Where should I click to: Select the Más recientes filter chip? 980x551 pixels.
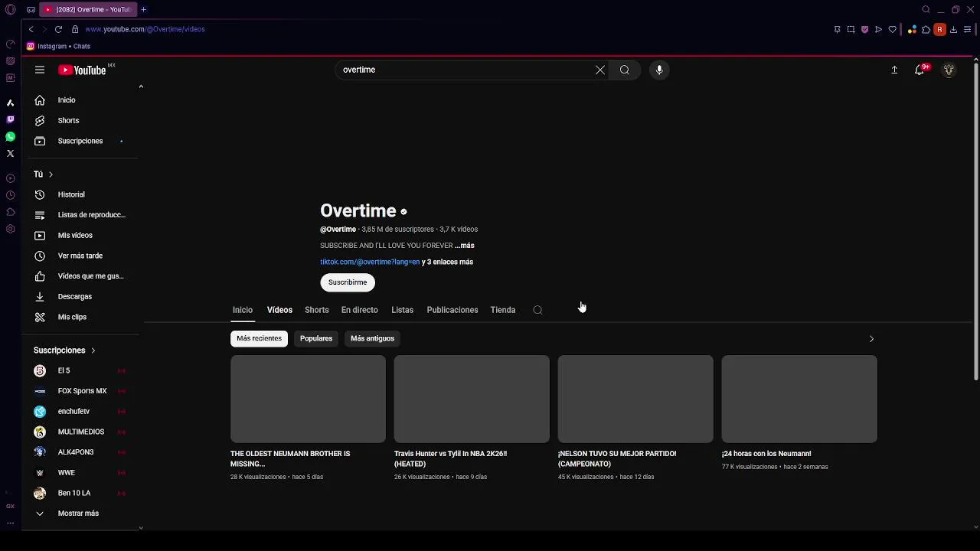(259, 338)
